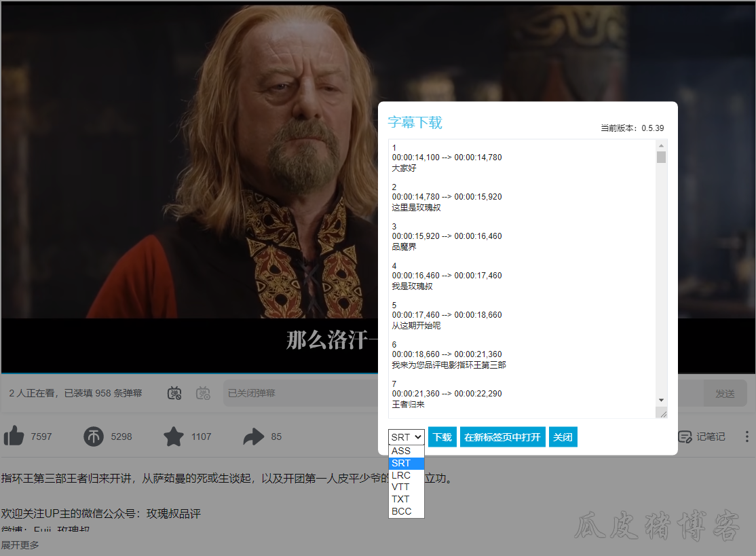Click the video playback area
The width and height of the screenshot is (756, 556).
(189, 187)
